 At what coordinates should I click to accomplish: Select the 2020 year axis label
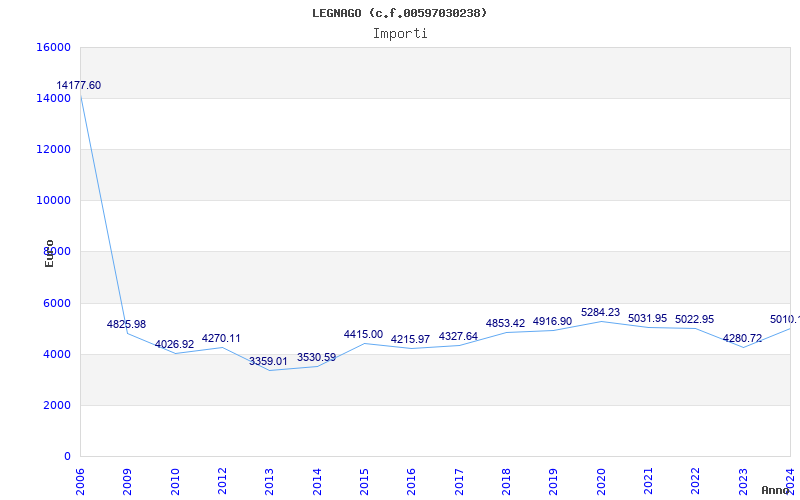pyautogui.click(x=601, y=482)
